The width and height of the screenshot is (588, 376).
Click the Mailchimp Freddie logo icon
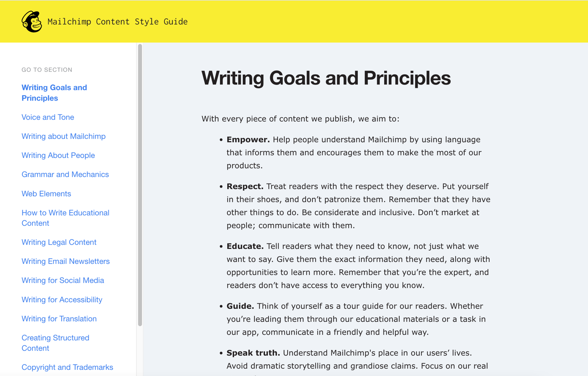[x=32, y=21]
